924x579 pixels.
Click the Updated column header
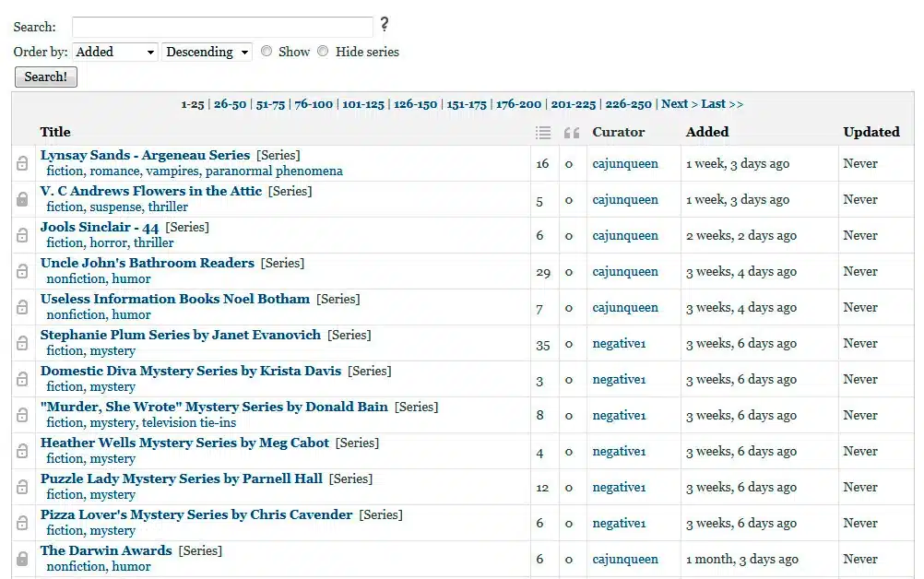(871, 132)
